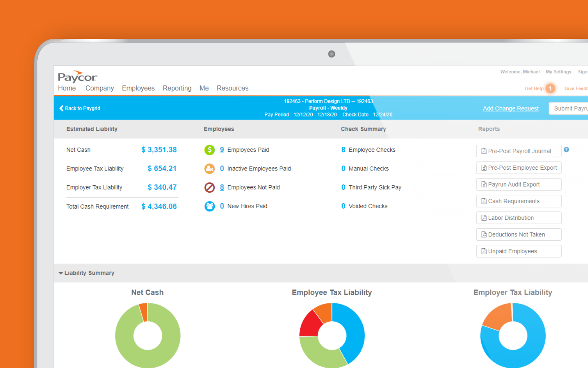Click the Get Help notification badge
The width and height of the screenshot is (588, 368).
point(550,88)
